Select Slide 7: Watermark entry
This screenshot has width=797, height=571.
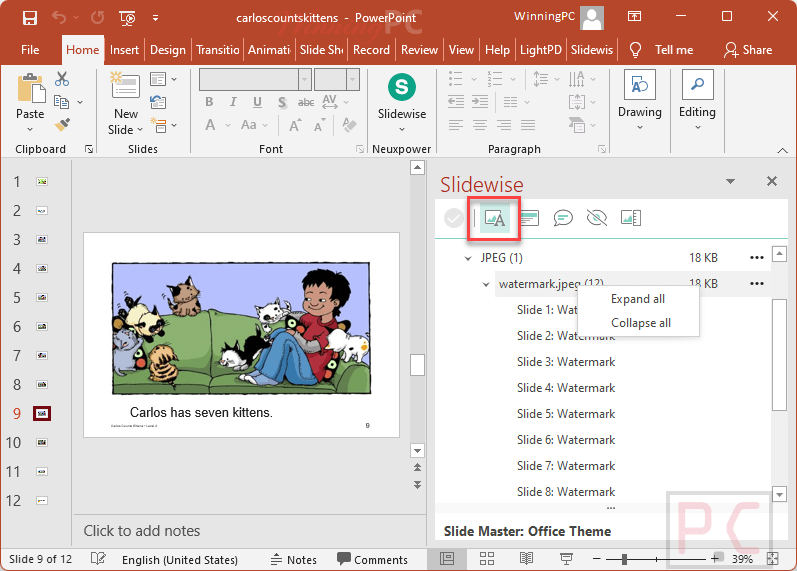coord(566,466)
